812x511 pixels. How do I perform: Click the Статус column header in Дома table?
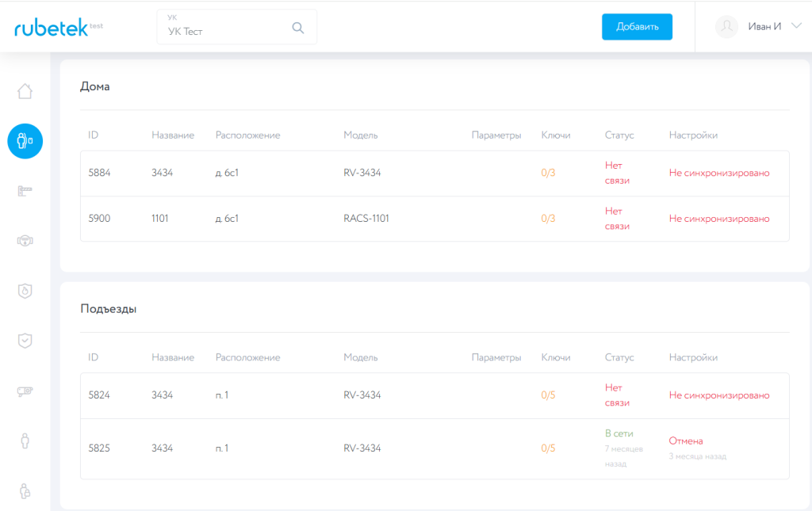(619, 135)
